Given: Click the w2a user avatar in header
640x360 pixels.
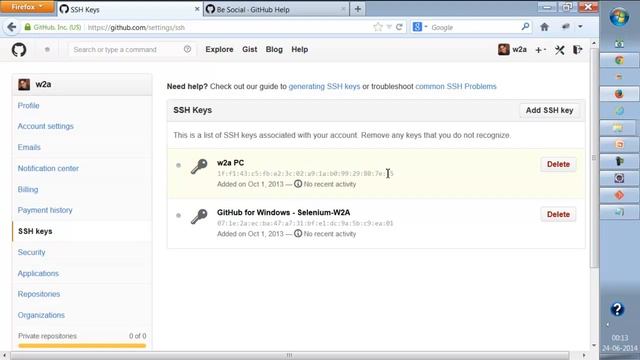Looking at the screenshot, I should click(504, 49).
